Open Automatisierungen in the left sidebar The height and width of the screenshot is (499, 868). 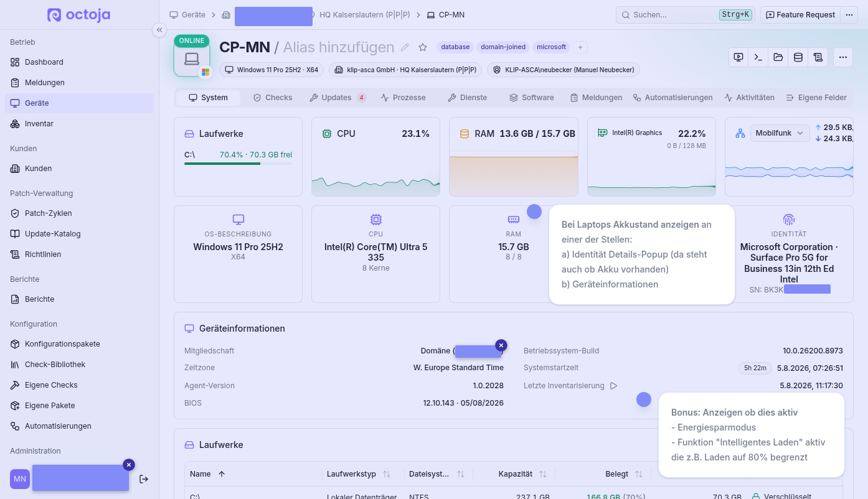[x=79, y=426]
